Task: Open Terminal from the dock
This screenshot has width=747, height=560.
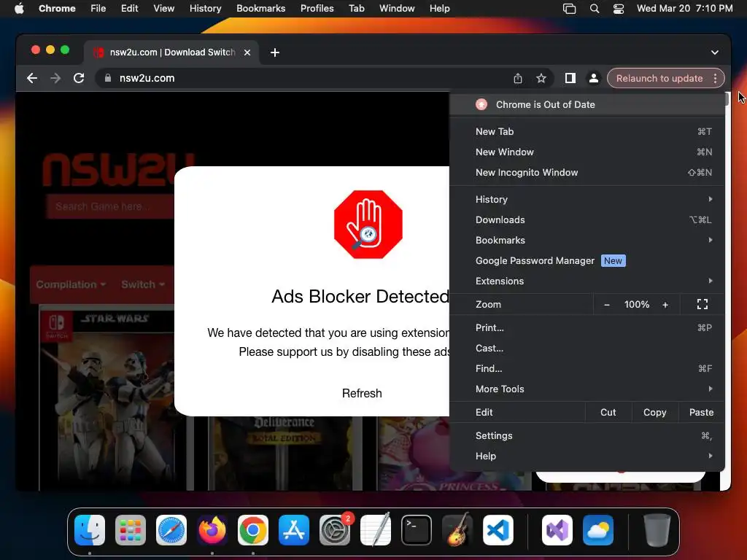Action: coord(417,530)
